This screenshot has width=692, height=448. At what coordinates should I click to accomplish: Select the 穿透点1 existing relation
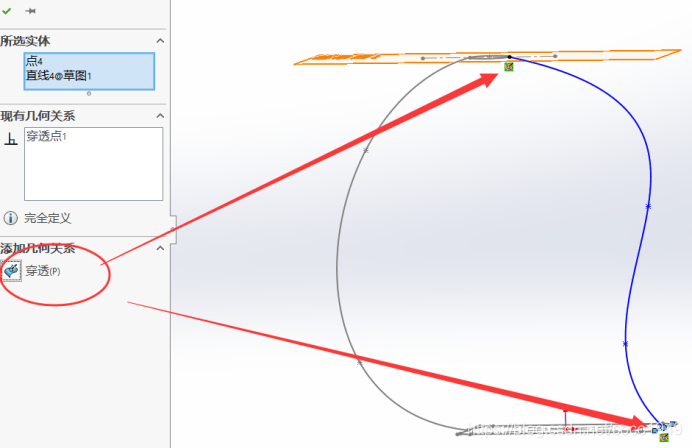(46, 136)
